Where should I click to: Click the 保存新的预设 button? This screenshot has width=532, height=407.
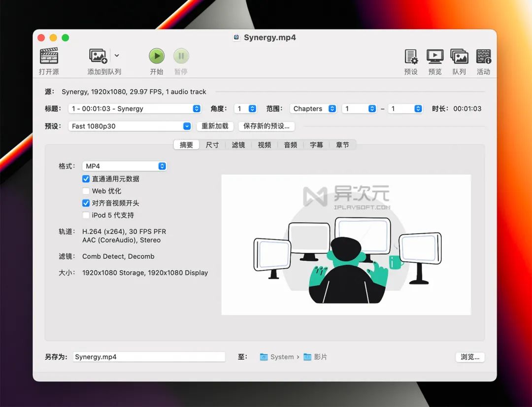coord(266,126)
